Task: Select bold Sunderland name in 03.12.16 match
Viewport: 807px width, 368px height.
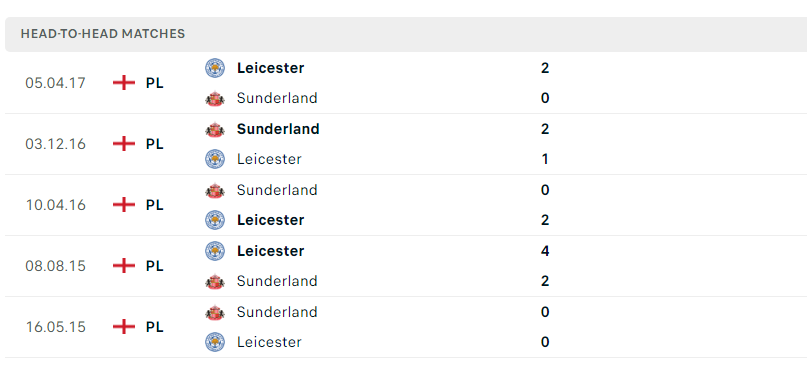Action: point(278,129)
